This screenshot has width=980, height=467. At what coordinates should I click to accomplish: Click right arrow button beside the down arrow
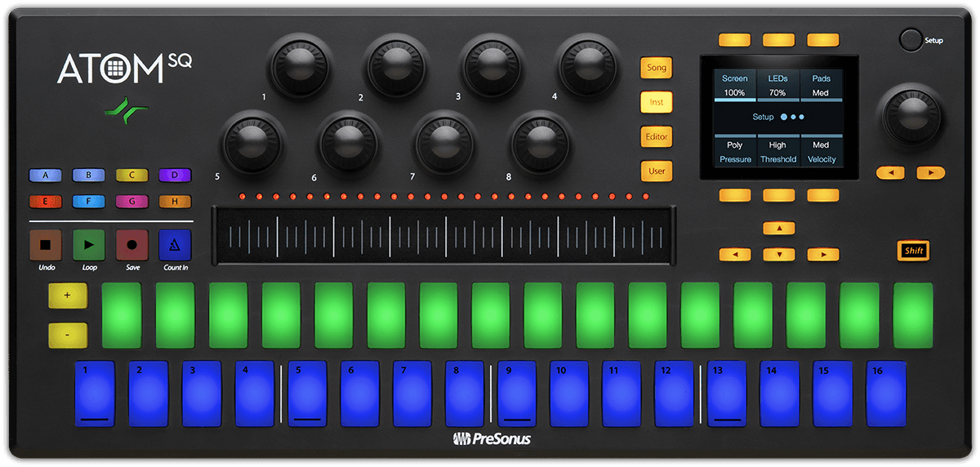[823, 255]
